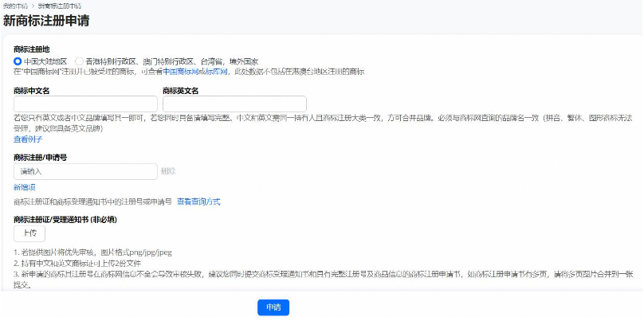
Task: Go to 我的申请 in breadcrumb
Action: click(15, 6)
